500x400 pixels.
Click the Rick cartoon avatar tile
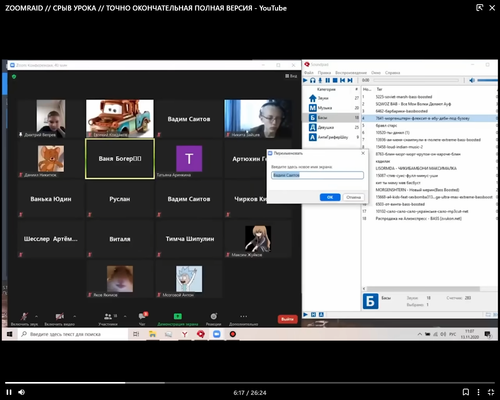(189, 279)
